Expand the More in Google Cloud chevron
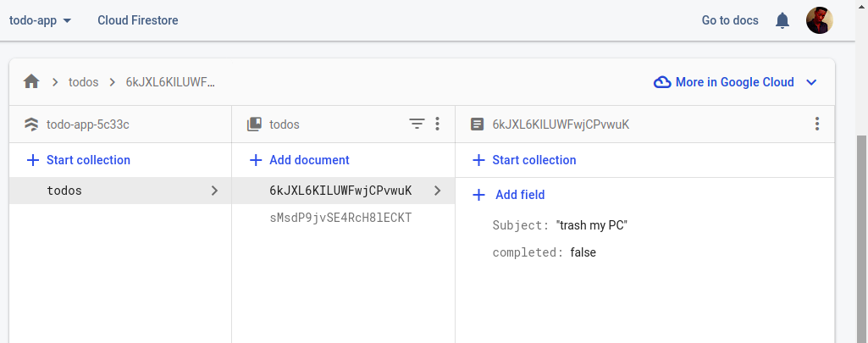This screenshot has height=343, width=868. (811, 82)
